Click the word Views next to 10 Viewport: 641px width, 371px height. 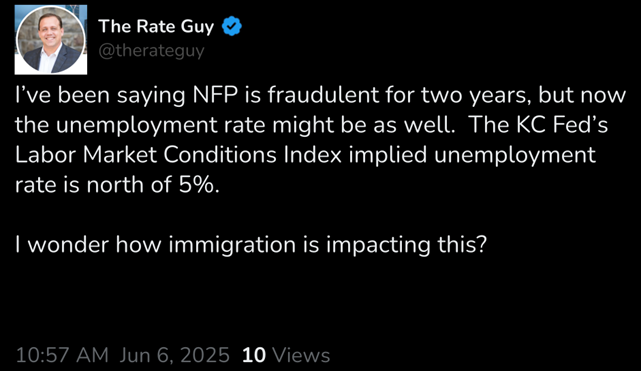pos(301,355)
